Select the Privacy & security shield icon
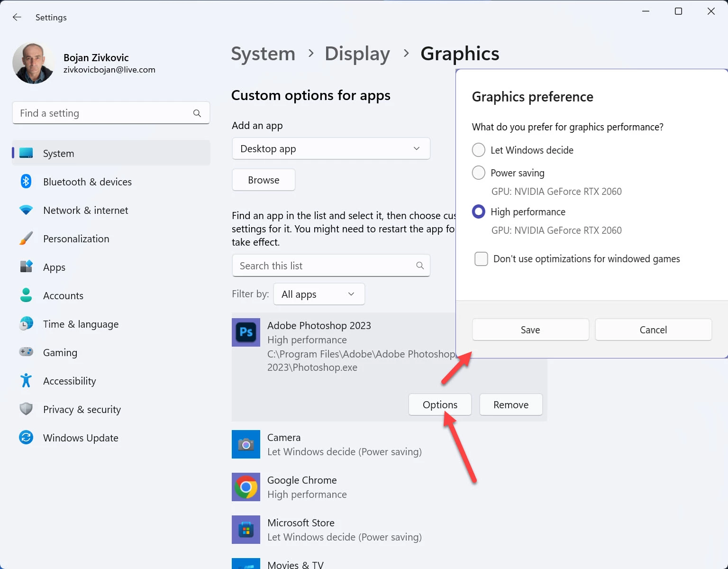 26,409
